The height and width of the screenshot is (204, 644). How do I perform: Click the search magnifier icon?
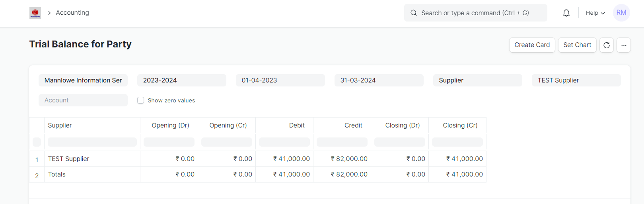click(x=414, y=13)
